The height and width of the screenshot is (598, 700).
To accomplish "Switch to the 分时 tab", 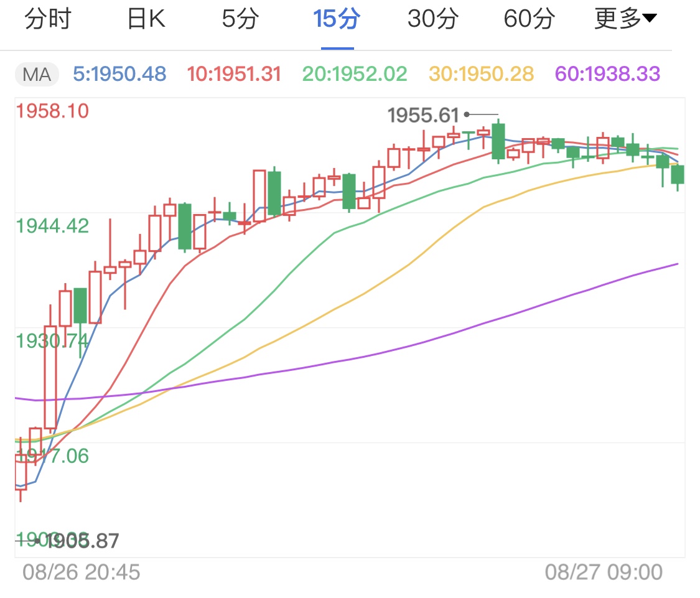I will 48,19.
